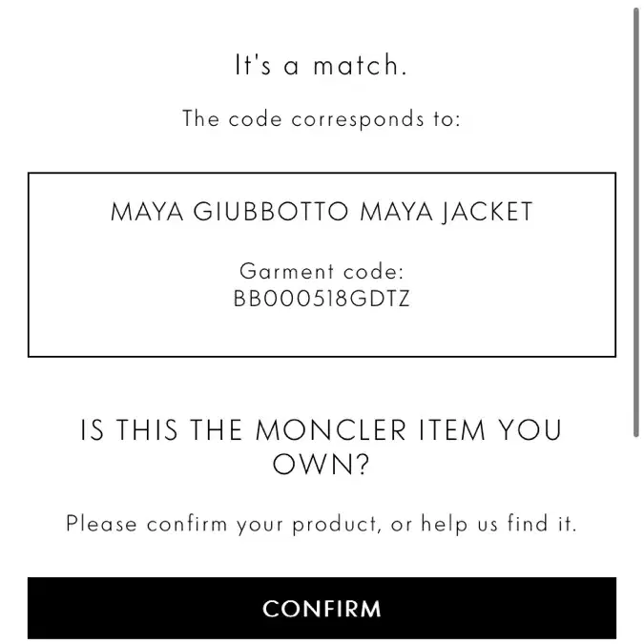Click the black CONFIRM button
The height and width of the screenshot is (644, 644).
pyautogui.click(x=322, y=609)
